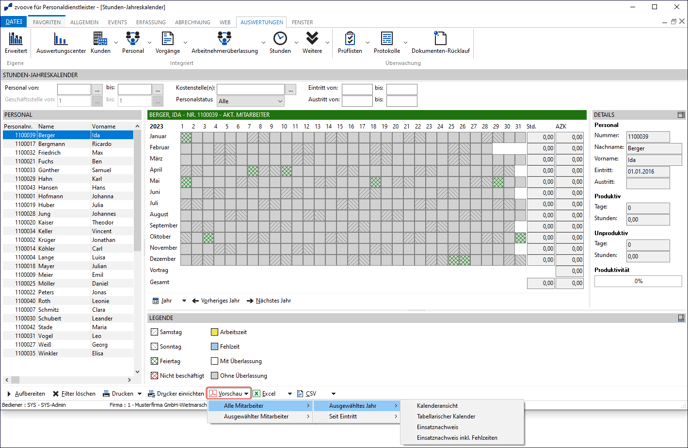Expand the Kunden ribbon dropdown arrow
Viewport: 688px width, 448px height.
click(116, 43)
